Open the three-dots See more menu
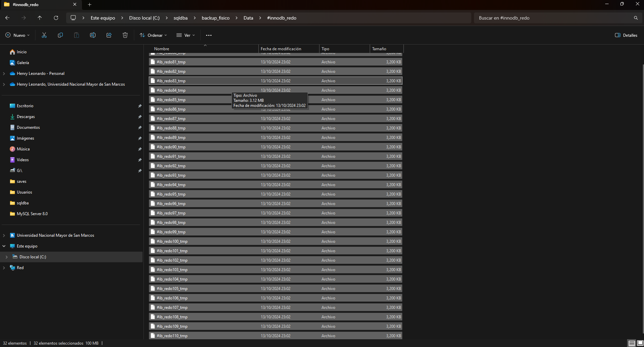 pos(209,35)
